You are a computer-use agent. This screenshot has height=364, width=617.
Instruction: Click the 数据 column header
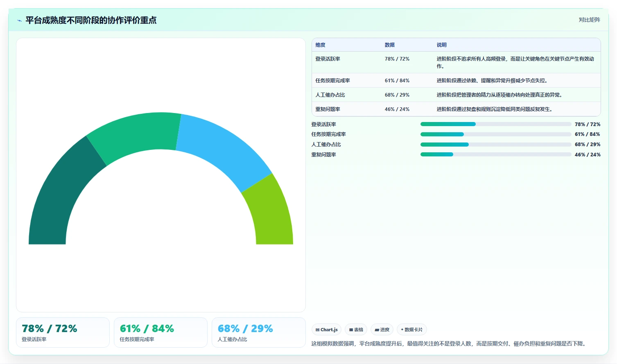tap(390, 45)
